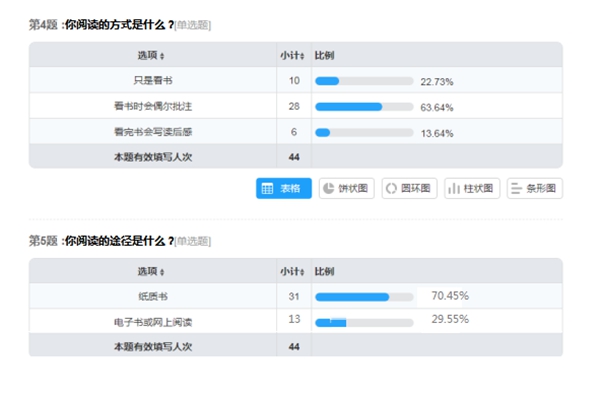Switch to 条形图 bar chart view

tap(535, 188)
